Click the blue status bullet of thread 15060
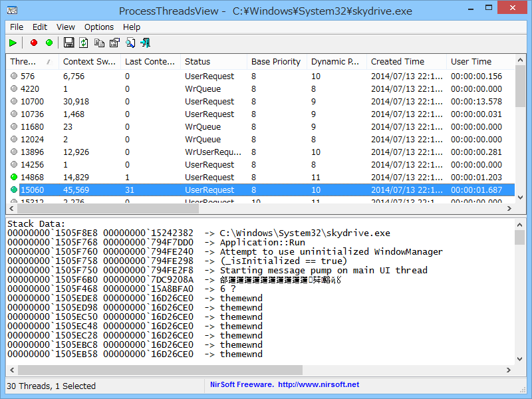 (x=14, y=190)
